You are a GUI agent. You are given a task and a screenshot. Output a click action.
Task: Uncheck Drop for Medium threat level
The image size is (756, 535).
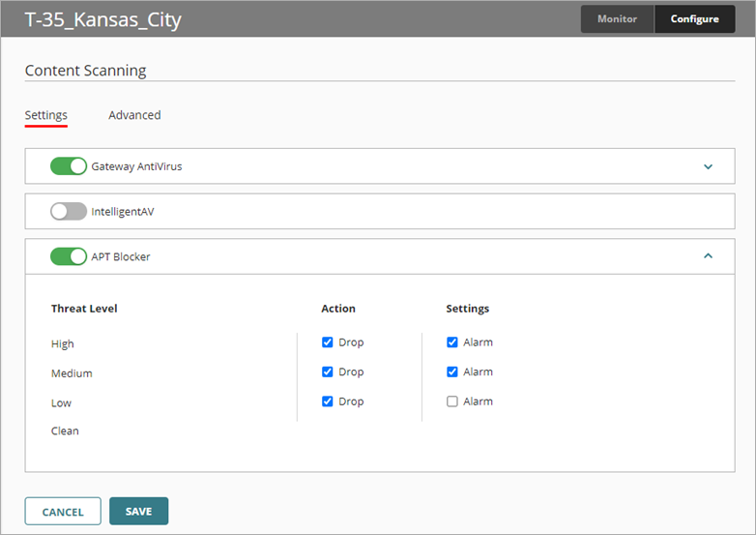(328, 372)
